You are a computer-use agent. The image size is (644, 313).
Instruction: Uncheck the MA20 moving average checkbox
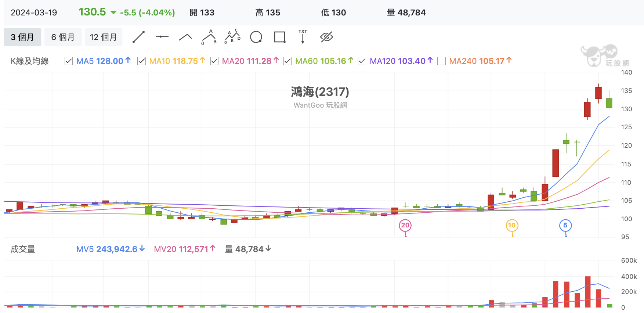(214, 61)
